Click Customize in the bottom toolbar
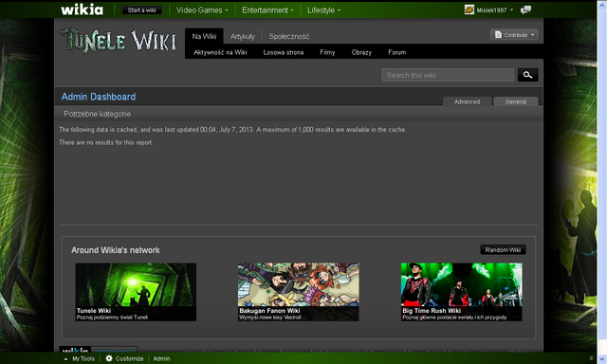607x364 pixels. tap(129, 358)
